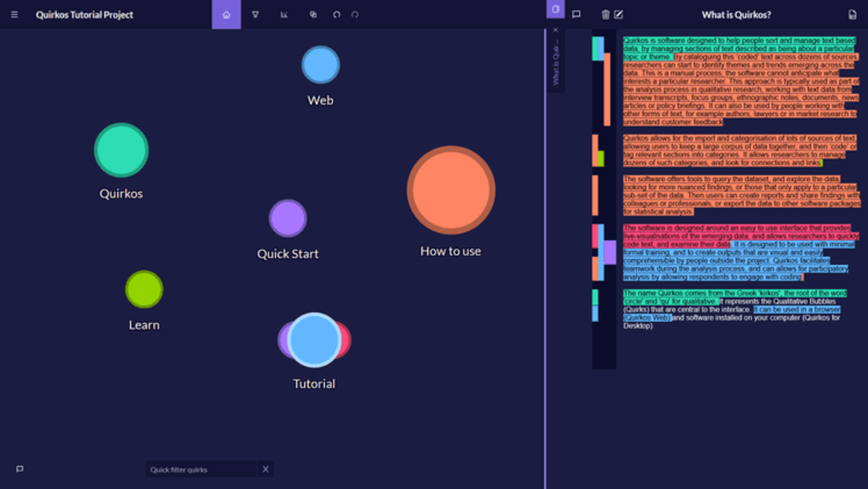Image resolution: width=868 pixels, height=489 pixels.
Task: Open the chart view icon
Action: point(284,15)
